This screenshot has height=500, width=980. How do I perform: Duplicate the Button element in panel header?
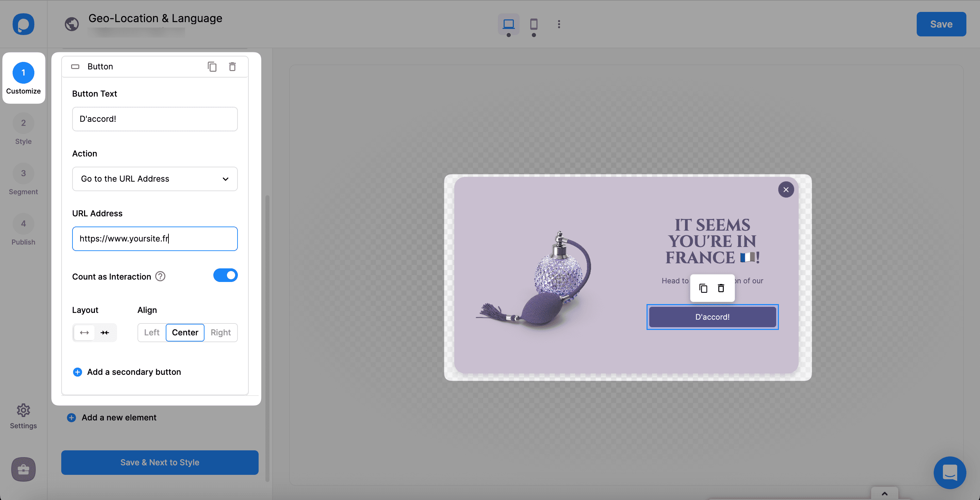click(x=212, y=67)
